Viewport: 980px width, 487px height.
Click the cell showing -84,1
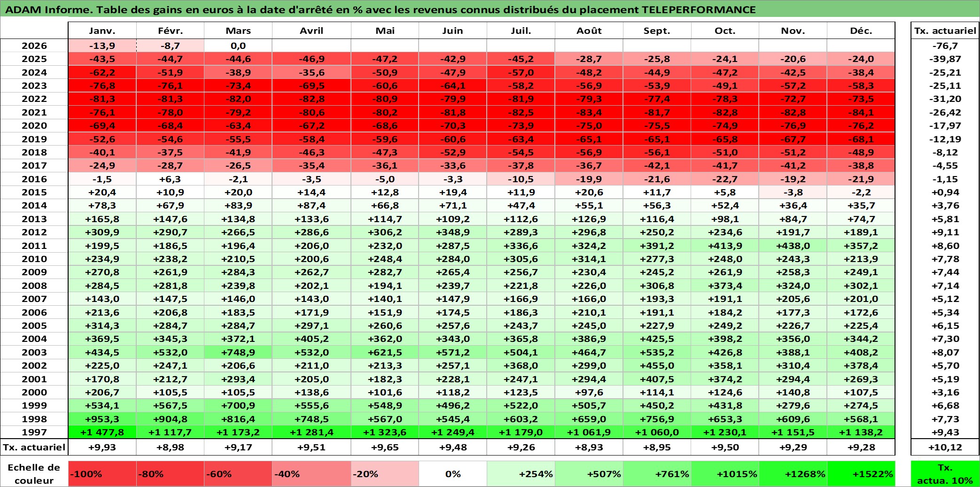(861, 112)
